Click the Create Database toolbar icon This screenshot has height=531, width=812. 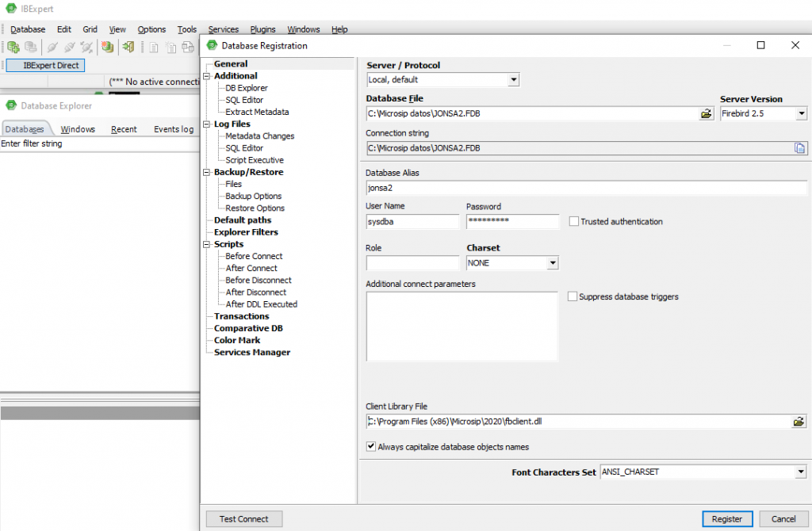click(107, 48)
